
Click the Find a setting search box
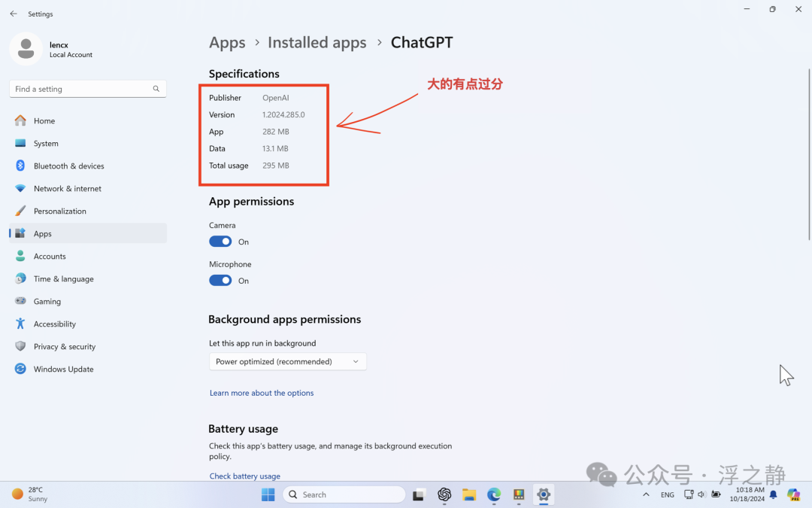[x=88, y=89]
